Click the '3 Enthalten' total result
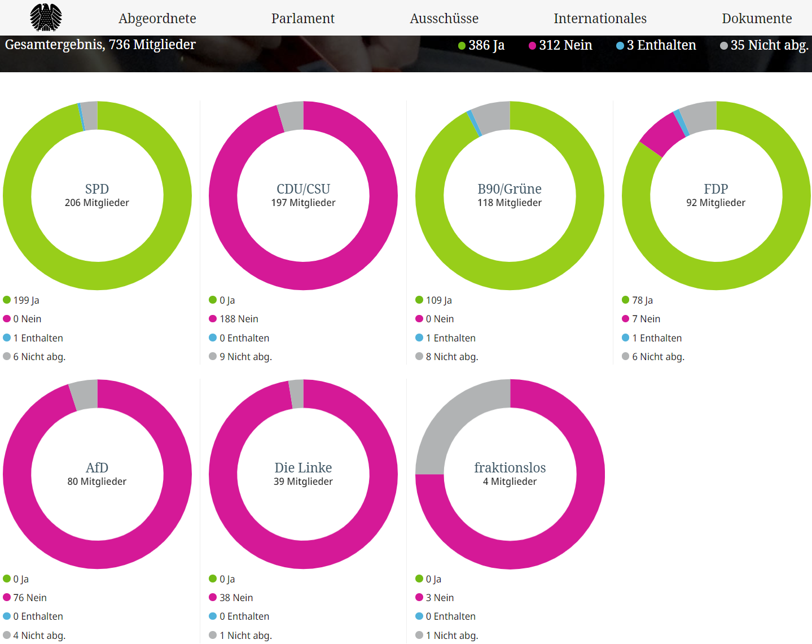 [656, 45]
